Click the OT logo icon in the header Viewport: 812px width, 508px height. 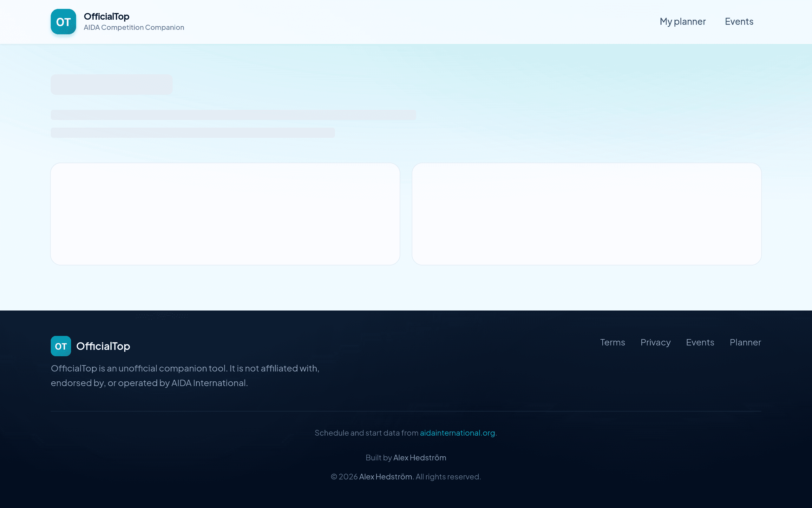tap(63, 22)
